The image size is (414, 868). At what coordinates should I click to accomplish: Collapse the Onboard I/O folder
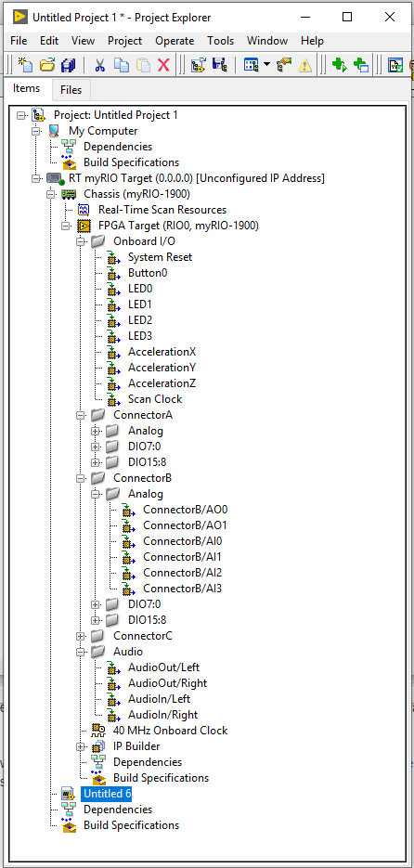pyautogui.click(x=81, y=241)
